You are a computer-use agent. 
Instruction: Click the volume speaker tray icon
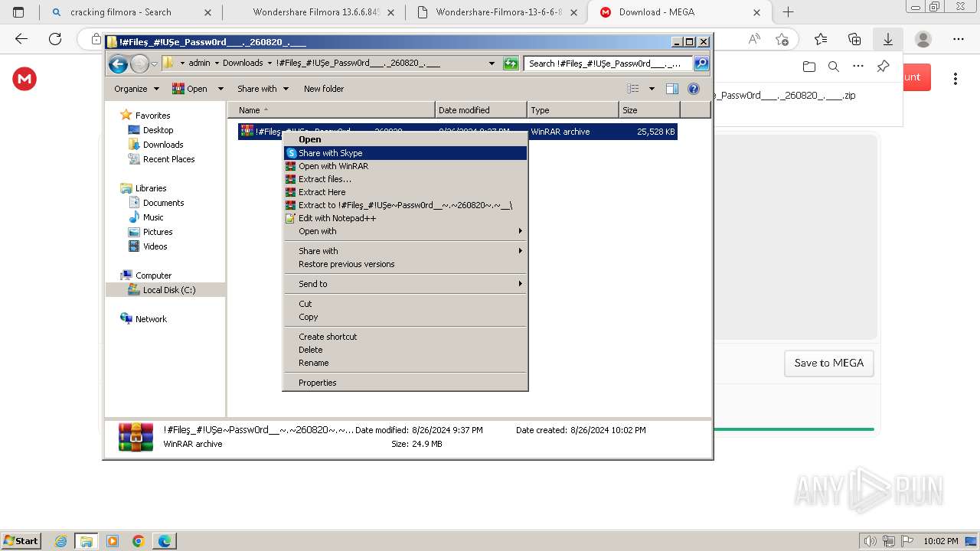(870, 541)
